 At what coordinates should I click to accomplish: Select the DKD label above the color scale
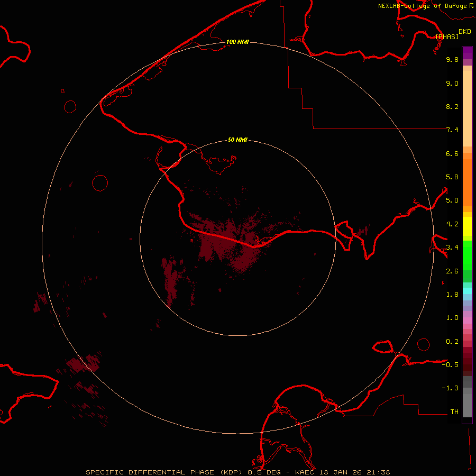[x=464, y=32]
